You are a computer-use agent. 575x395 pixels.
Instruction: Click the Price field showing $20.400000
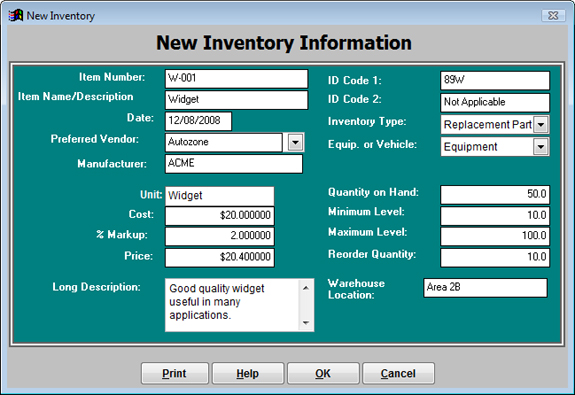coord(220,257)
